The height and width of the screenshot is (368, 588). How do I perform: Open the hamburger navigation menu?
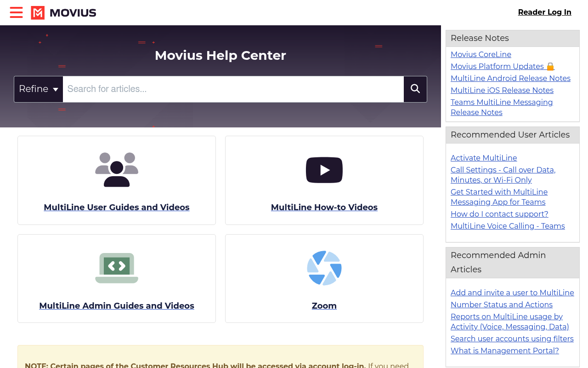pos(16,12)
